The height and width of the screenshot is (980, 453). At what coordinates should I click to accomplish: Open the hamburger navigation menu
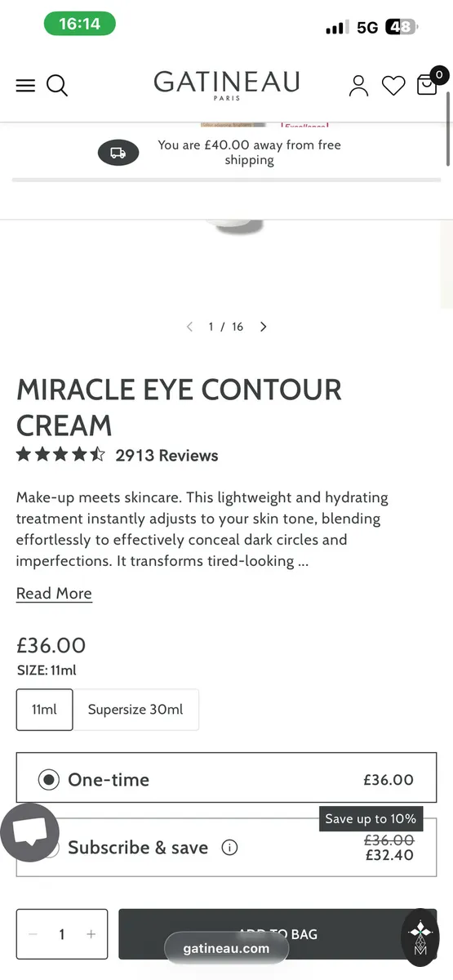pyautogui.click(x=25, y=85)
